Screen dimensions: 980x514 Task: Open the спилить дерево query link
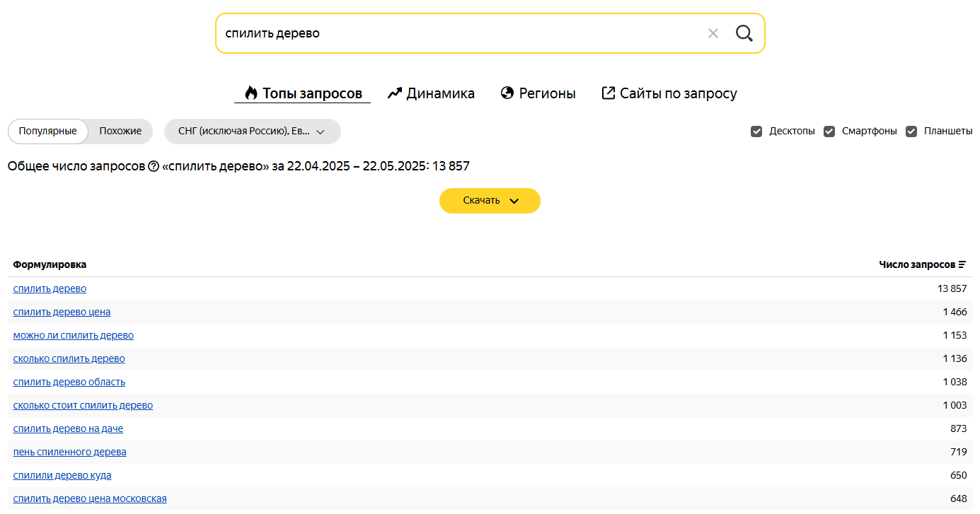point(50,288)
